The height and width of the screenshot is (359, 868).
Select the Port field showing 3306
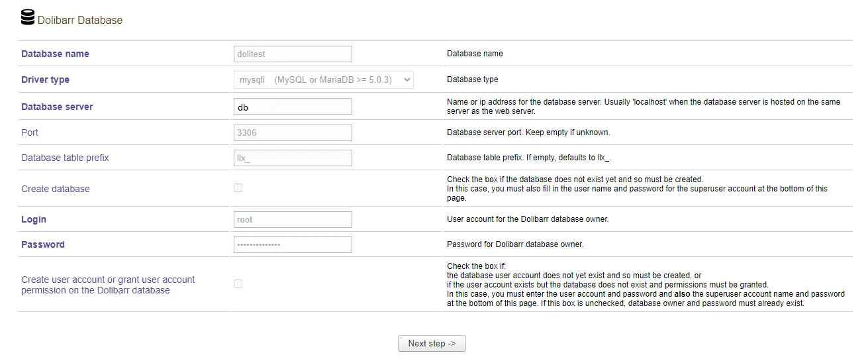(x=293, y=132)
